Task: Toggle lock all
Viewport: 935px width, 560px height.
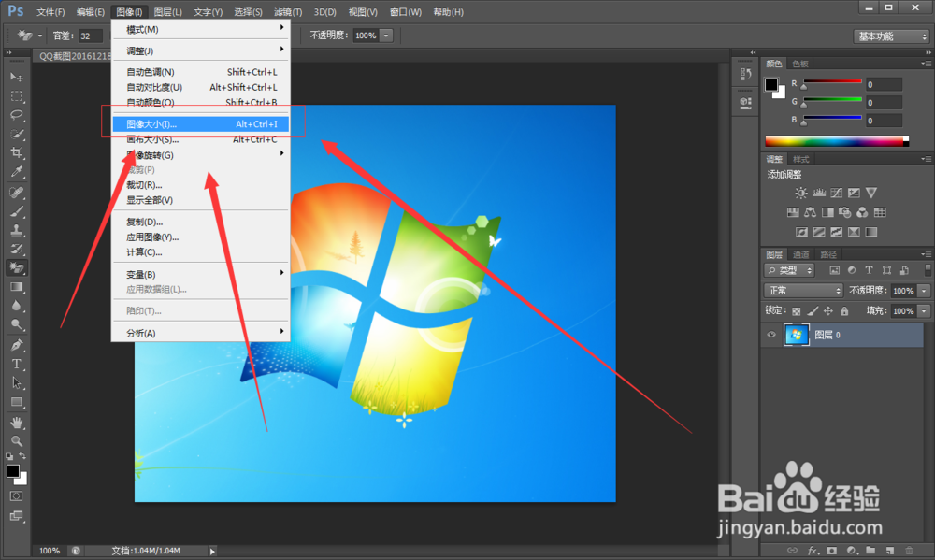Action: pyautogui.click(x=844, y=310)
